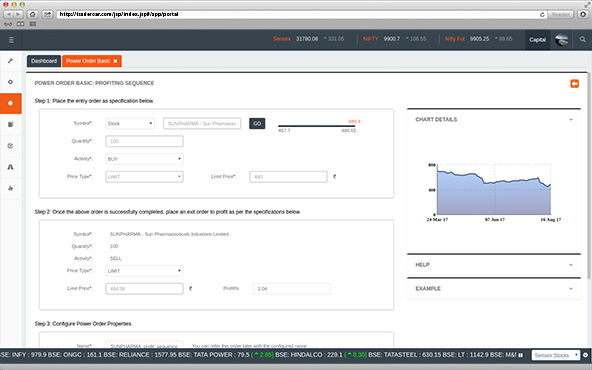Viewport: 592px width, 370px height.
Task: Expand the HELP panel
Action: (494, 265)
